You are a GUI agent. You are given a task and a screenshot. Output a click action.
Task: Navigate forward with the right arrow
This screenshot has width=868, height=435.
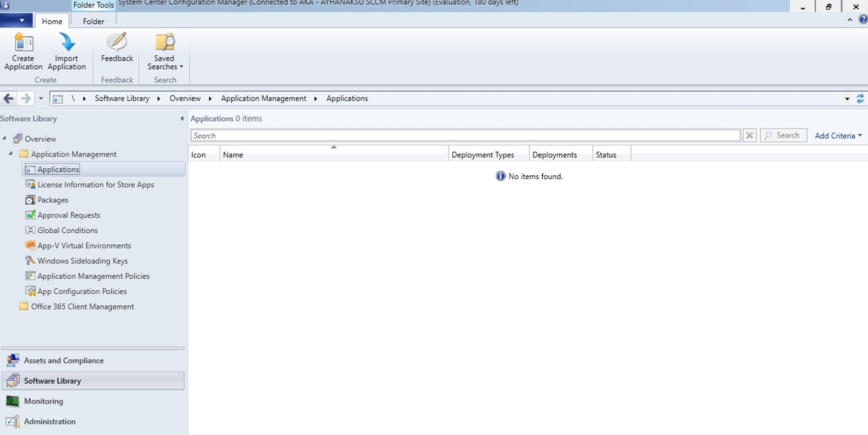(25, 99)
